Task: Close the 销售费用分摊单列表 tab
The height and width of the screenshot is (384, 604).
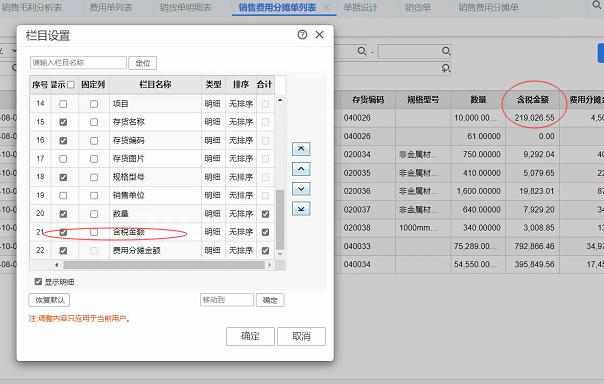Action: tap(326, 7)
